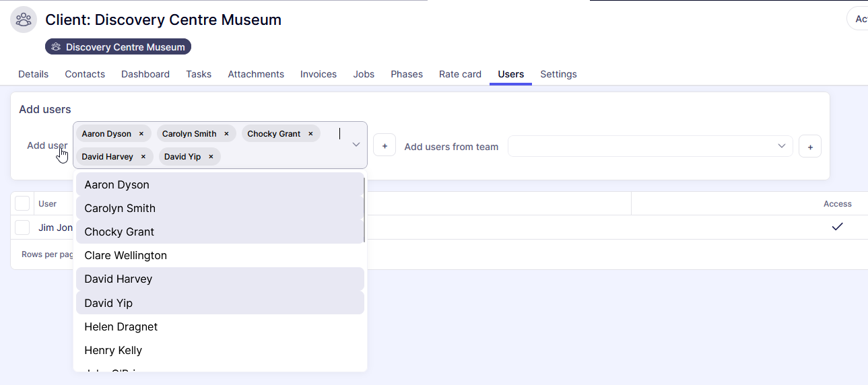This screenshot has height=385, width=868.
Task: Click the plus button beside team dropdown
Action: tap(810, 147)
